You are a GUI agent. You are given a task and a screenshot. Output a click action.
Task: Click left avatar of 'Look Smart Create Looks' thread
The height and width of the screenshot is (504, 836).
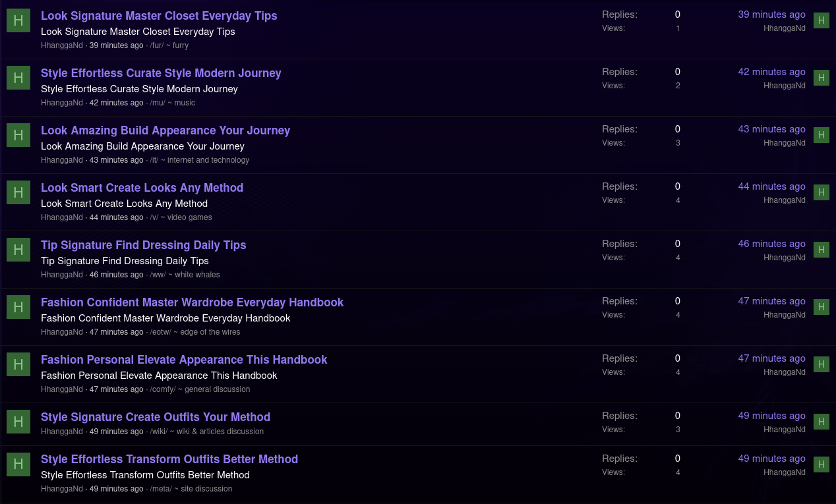pos(18,192)
